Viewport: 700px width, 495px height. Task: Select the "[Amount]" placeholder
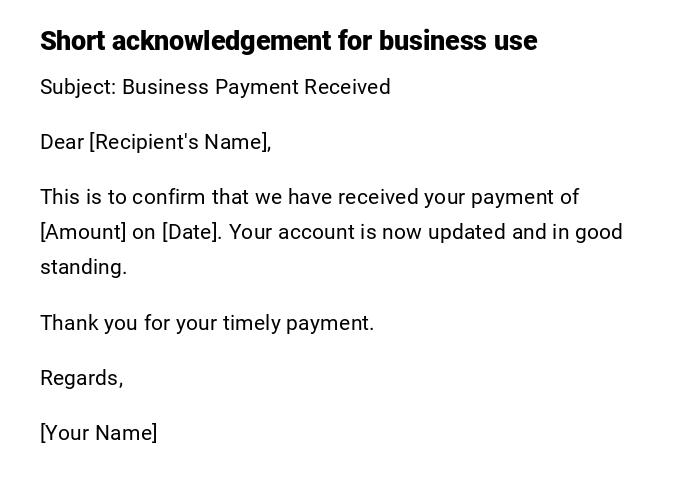coord(83,232)
